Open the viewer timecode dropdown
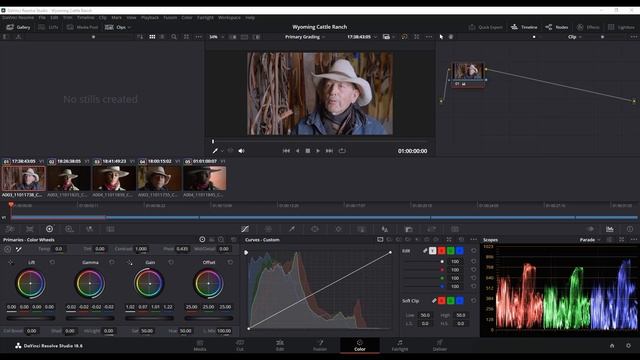This screenshot has width=640, height=360. tap(362, 37)
